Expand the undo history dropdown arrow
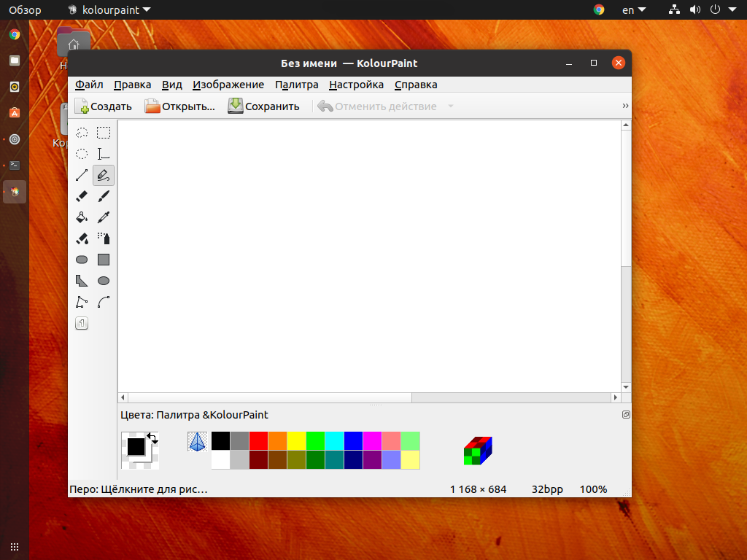747x560 pixels. click(451, 106)
